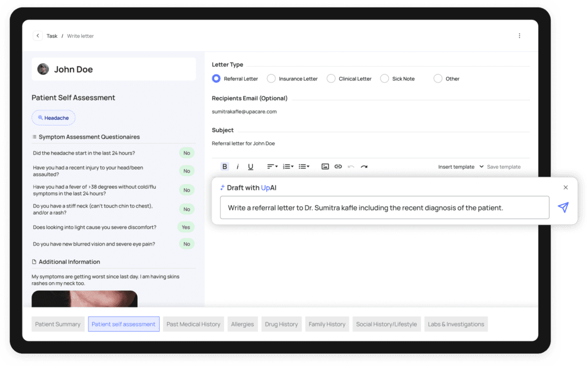This screenshot has height=366, width=588.
Task: Open the Allergies tab
Action: point(242,325)
